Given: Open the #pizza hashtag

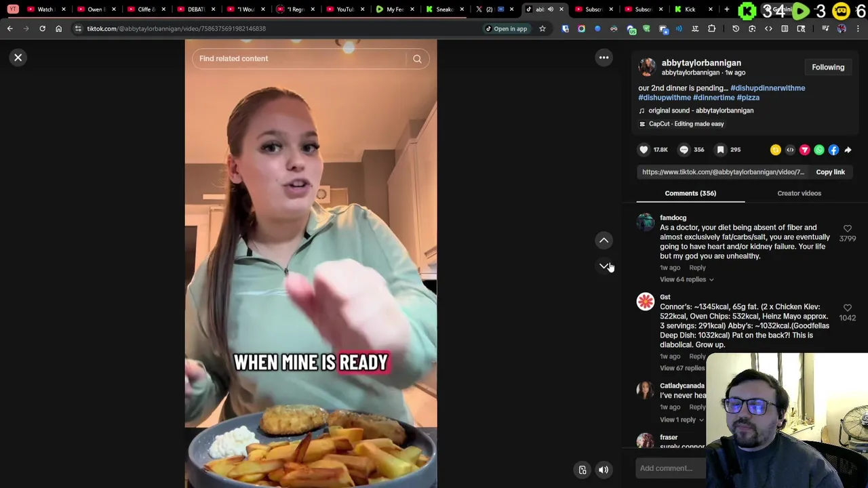Looking at the screenshot, I should click(x=748, y=98).
